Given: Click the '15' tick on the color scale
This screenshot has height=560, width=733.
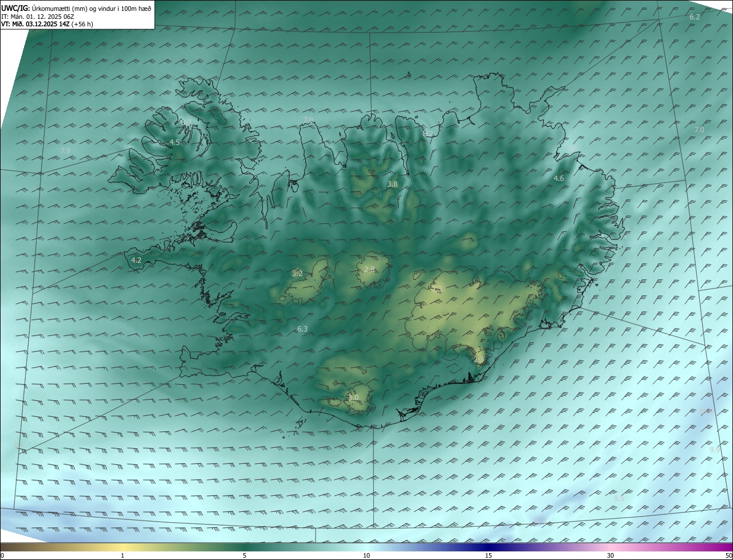Looking at the screenshot, I should [x=488, y=555].
